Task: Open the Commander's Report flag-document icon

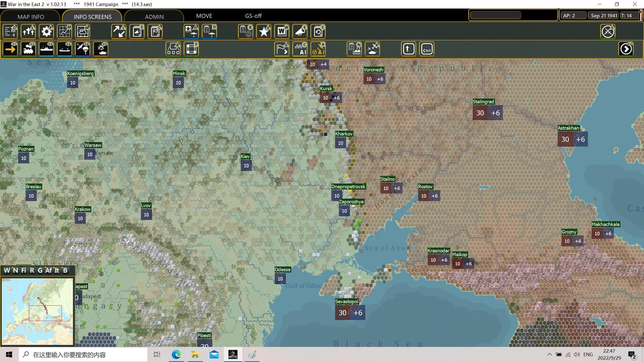Action: click(x=155, y=32)
